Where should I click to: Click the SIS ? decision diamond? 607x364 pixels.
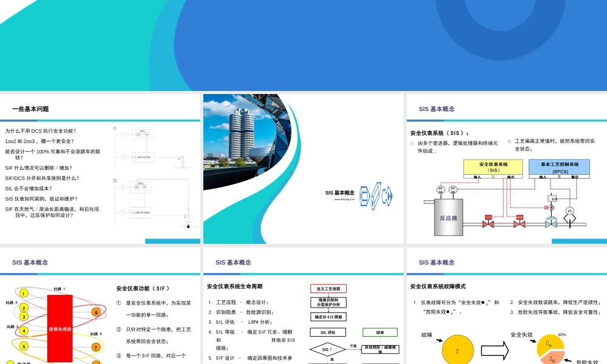328,349
